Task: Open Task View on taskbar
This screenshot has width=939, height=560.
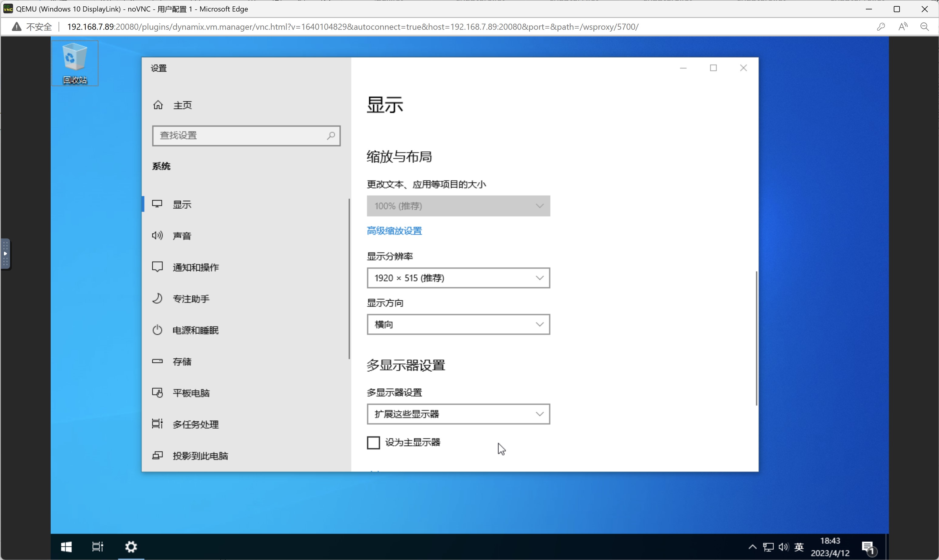Action: tap(97, 547)
